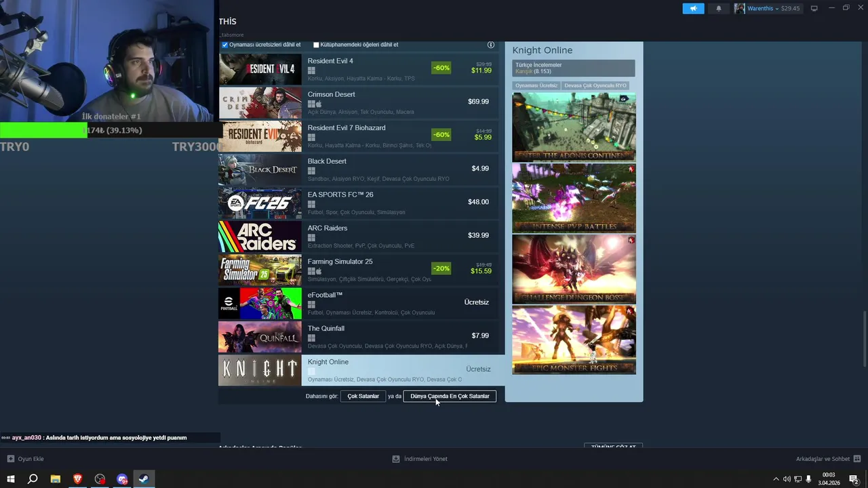Click the Discord icon in the taskbar
The height and width of the screenshot is (488, 868).
click(122, 479)
